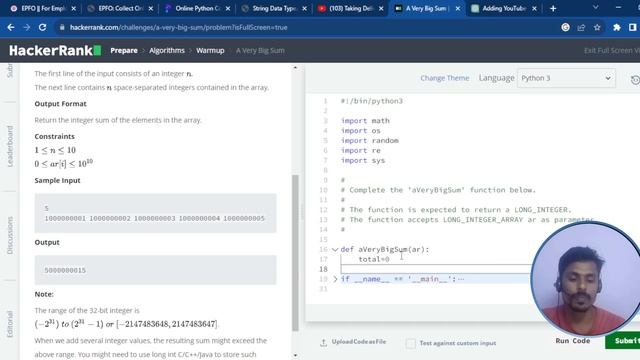
Task: Go back using the browser back arrow
Action: [11, 27]
